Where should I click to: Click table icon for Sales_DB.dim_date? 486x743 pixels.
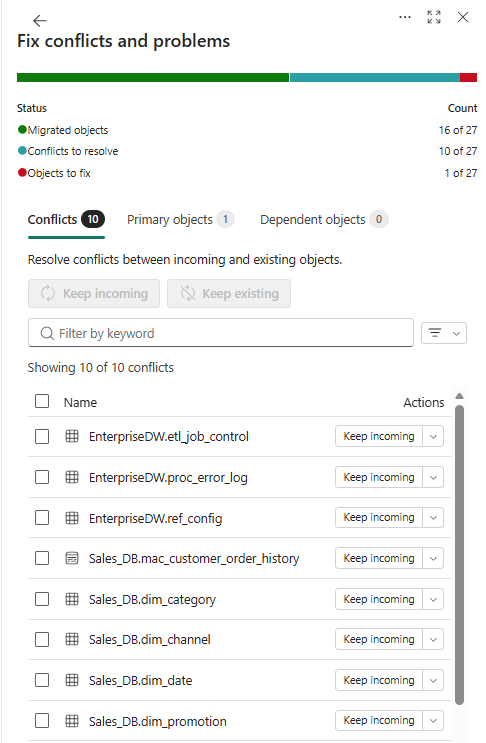(72, 680)
